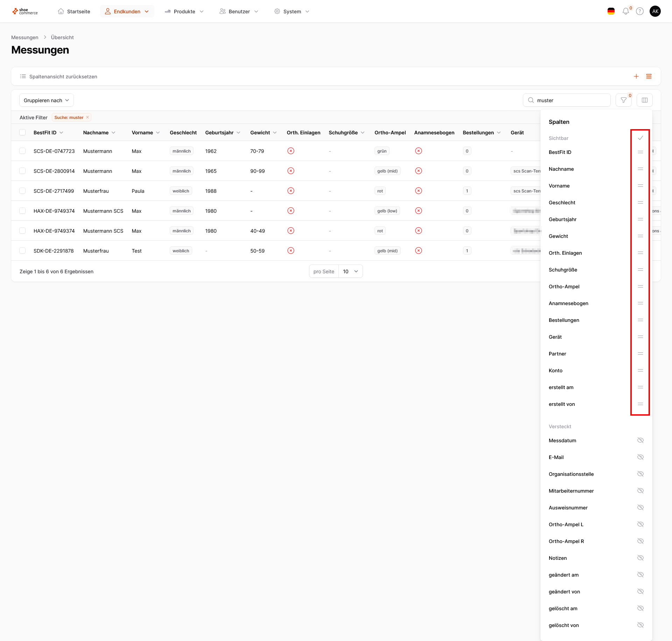
Task: Select row SCS-DE-2717499 checkbox
Action: pos(23,191)
